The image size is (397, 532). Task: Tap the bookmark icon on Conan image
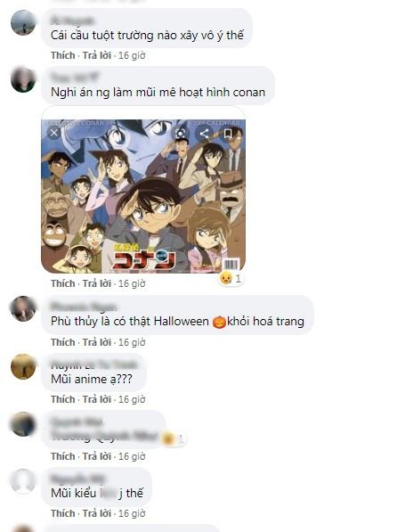tap(228, 134)
